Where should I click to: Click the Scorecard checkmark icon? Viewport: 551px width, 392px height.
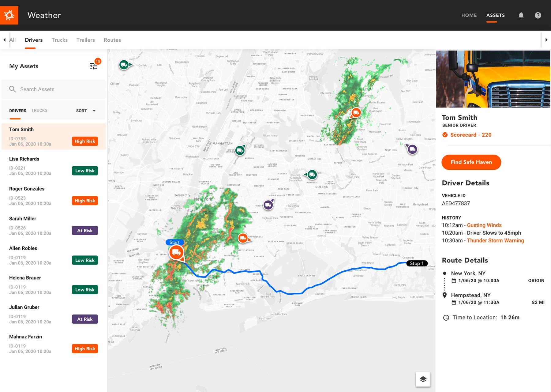(x=445, y=135)
